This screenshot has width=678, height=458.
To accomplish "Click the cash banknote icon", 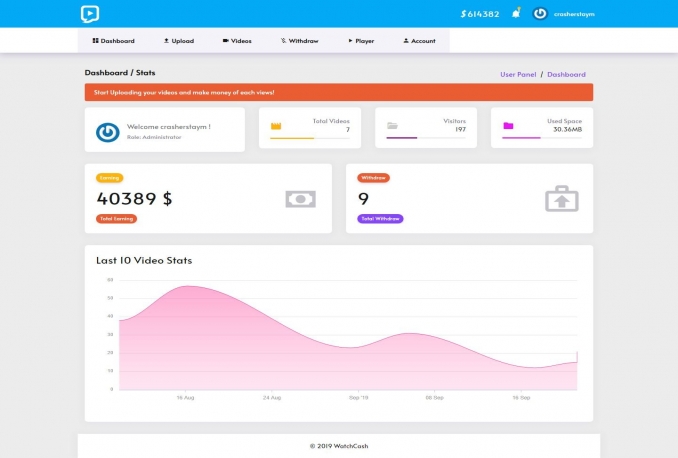I will [301, 199].
